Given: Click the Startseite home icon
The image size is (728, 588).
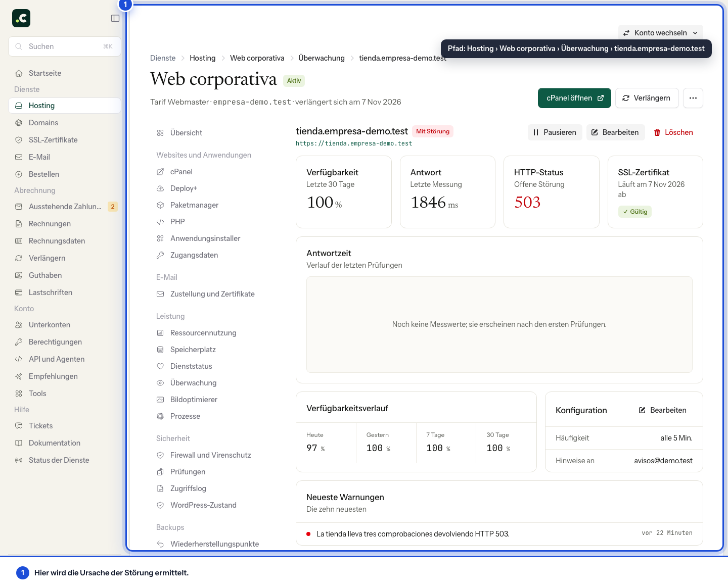Looking at the screenshot, I should [19, 73].
